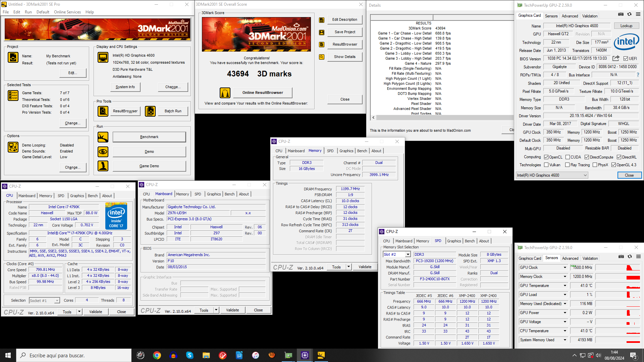644x362 pixels.
Task: Click the Show Details button
Action: point(345,57)
